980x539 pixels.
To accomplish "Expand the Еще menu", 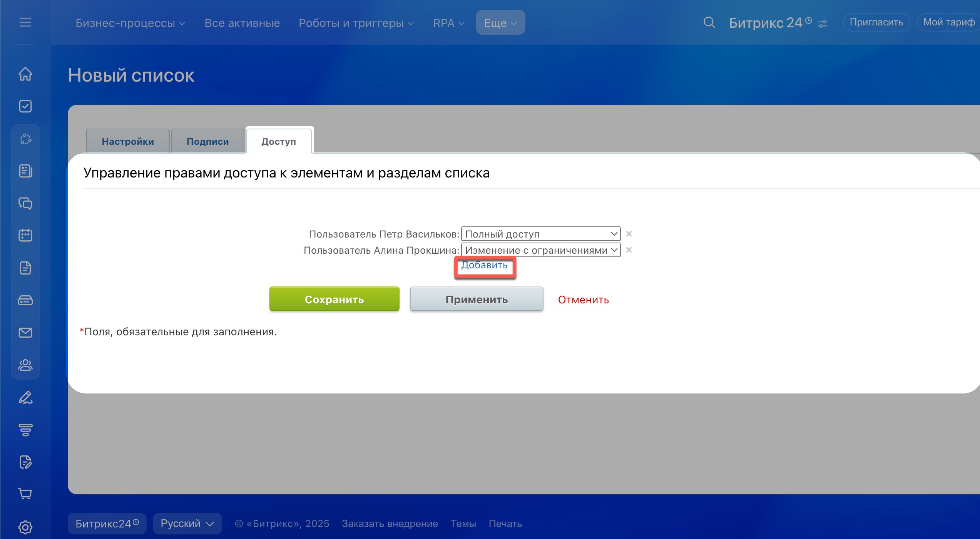I will click(500, 23).
